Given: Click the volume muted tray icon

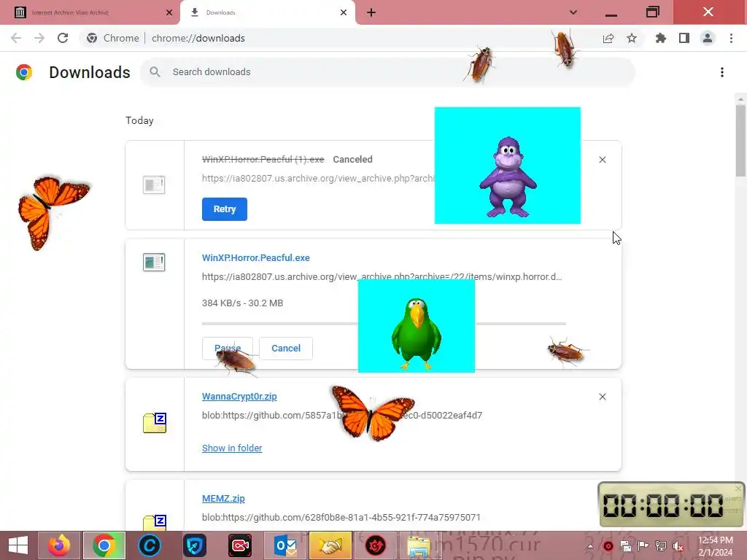Looking at the screenshot, I should 678,545.
